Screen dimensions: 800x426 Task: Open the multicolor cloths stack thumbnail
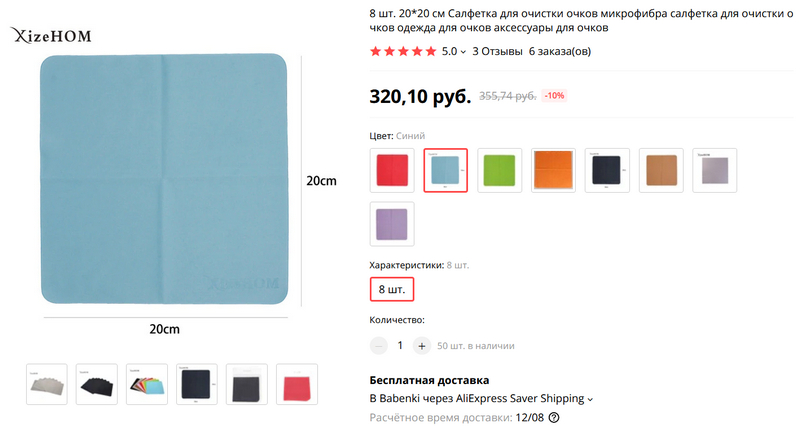(146, 384)
